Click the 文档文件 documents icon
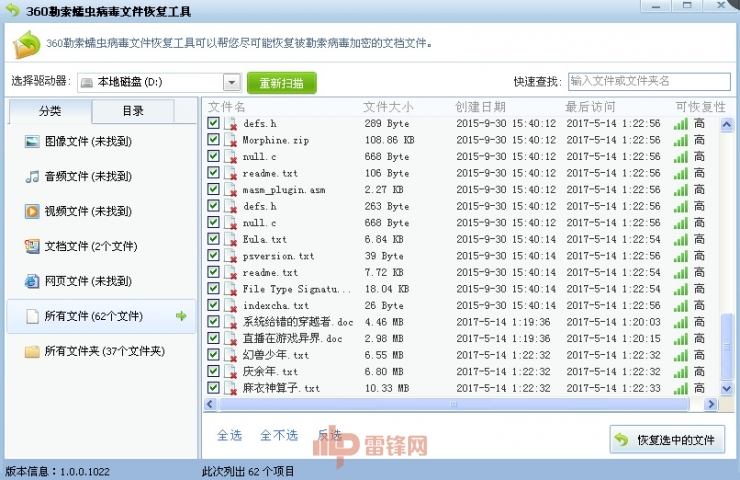This screenshot has height=480, width=740. pyautogui.click(x=32, y=246)
